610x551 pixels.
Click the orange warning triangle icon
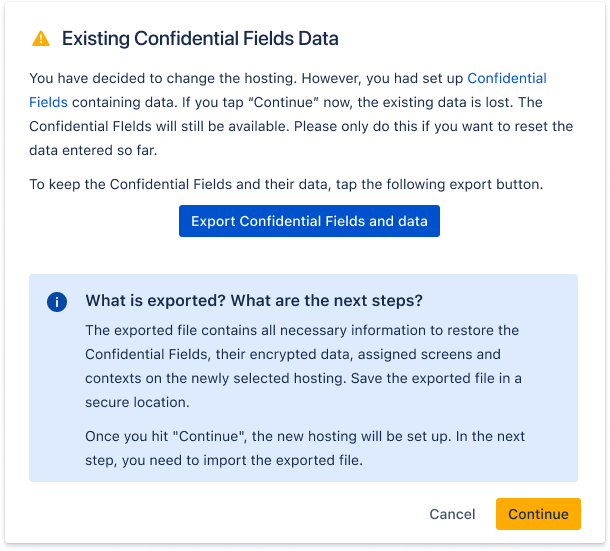tap(40, 39)
